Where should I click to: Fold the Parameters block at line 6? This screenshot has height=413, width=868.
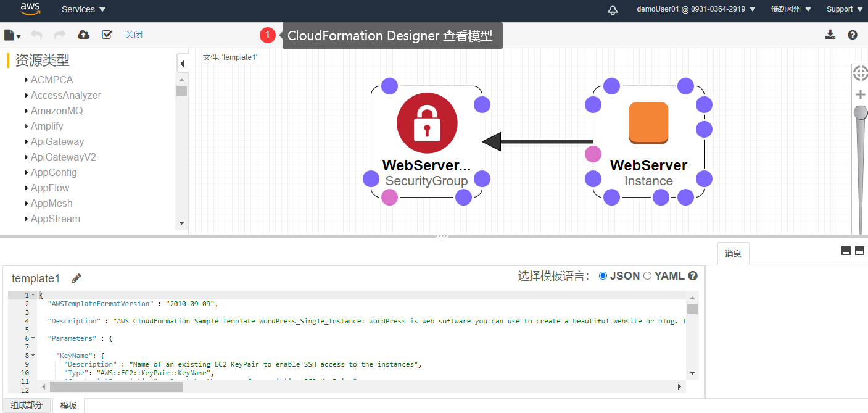pos(33,338)
